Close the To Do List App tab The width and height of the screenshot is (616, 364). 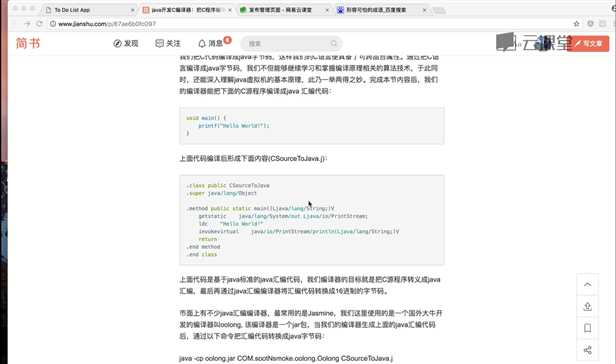coord(132,10)
